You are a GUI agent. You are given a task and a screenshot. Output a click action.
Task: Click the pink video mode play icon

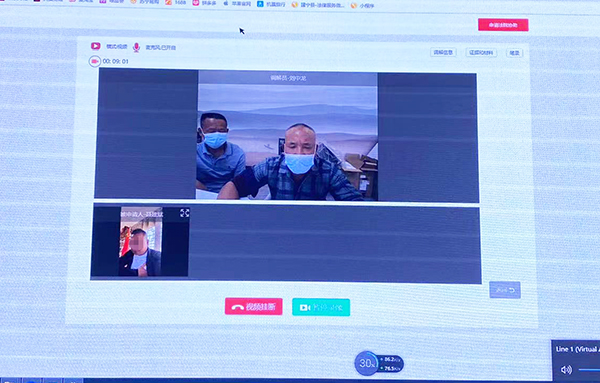pos(96,46)
